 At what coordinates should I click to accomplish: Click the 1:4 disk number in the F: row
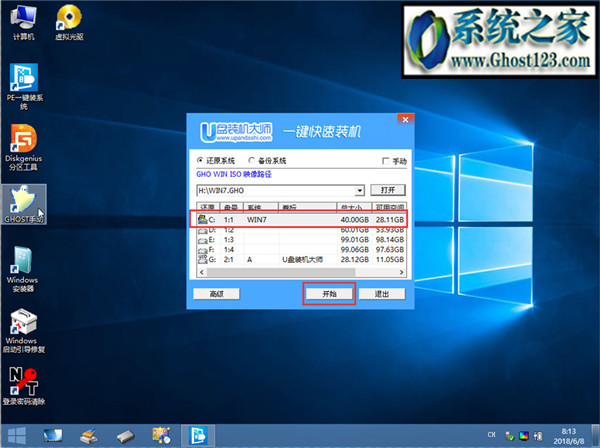click(x=229, y=249)
